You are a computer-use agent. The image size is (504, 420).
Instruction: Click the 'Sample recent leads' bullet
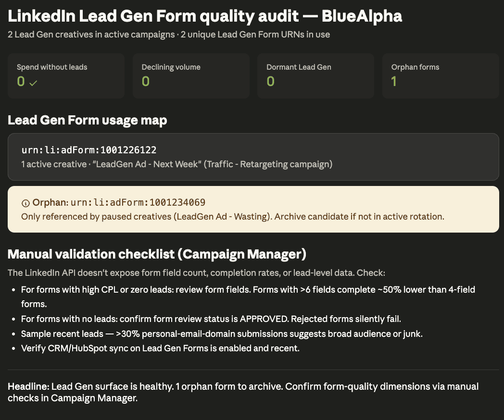[x=222, y=334]
